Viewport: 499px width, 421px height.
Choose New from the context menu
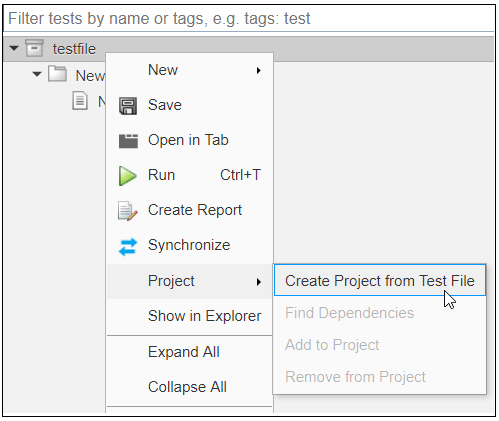(190, 70)
